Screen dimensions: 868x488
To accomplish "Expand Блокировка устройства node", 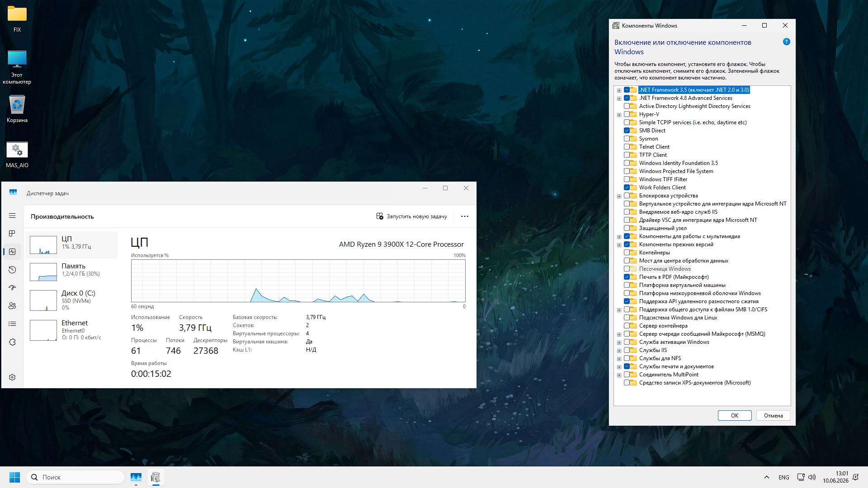I will coord(619,196).
